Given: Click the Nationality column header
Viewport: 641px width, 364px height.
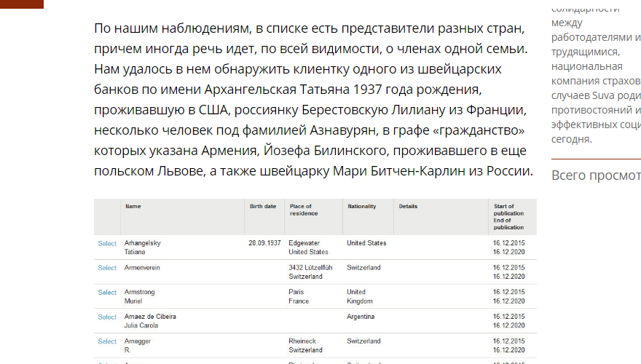Looking at the screenshot, I should click(x=361, y=207).
